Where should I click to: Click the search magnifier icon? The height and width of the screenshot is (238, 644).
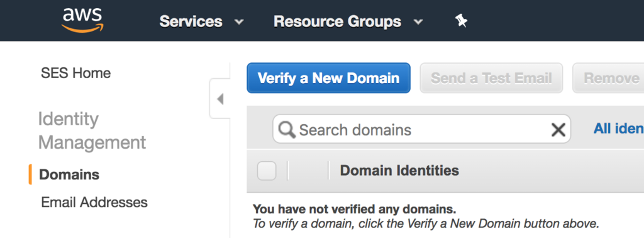286,130
